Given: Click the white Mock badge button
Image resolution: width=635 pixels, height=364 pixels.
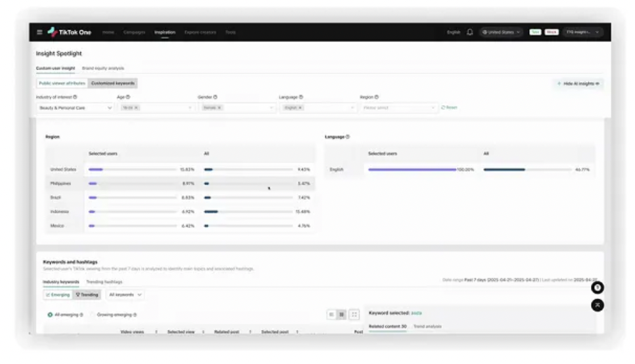Looking at the screenshot, I should coord(551,32).
